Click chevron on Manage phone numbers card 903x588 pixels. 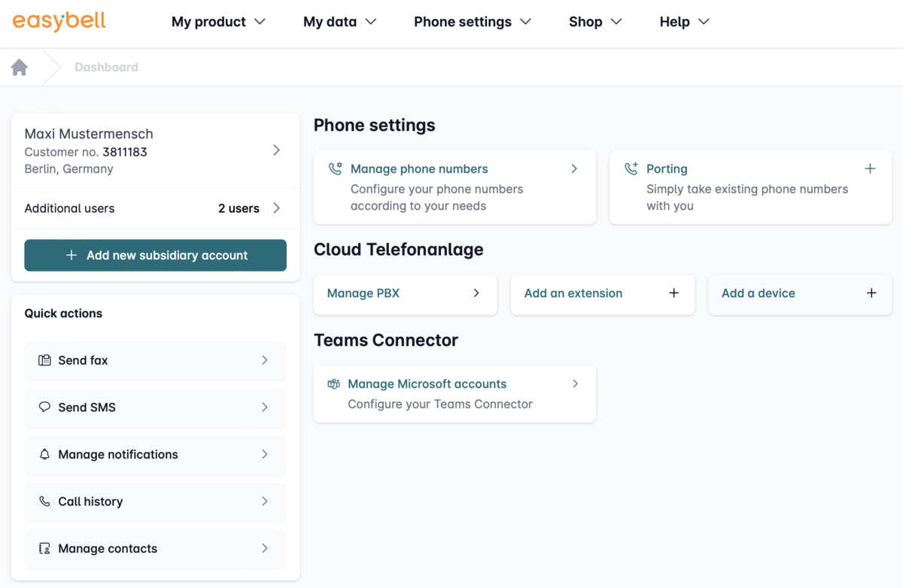click(574, 168)
